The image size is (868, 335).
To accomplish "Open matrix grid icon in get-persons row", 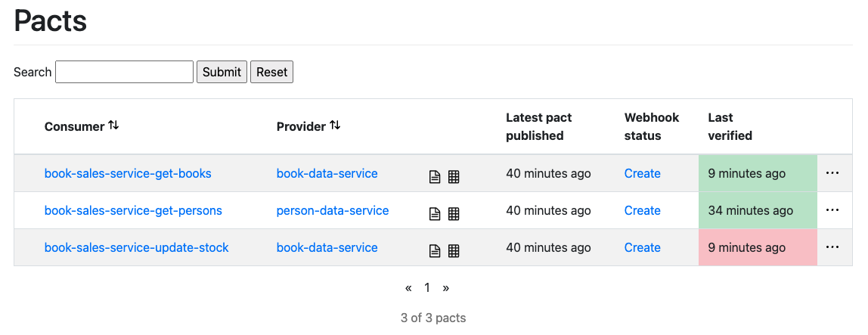I will tap(454, 214).
